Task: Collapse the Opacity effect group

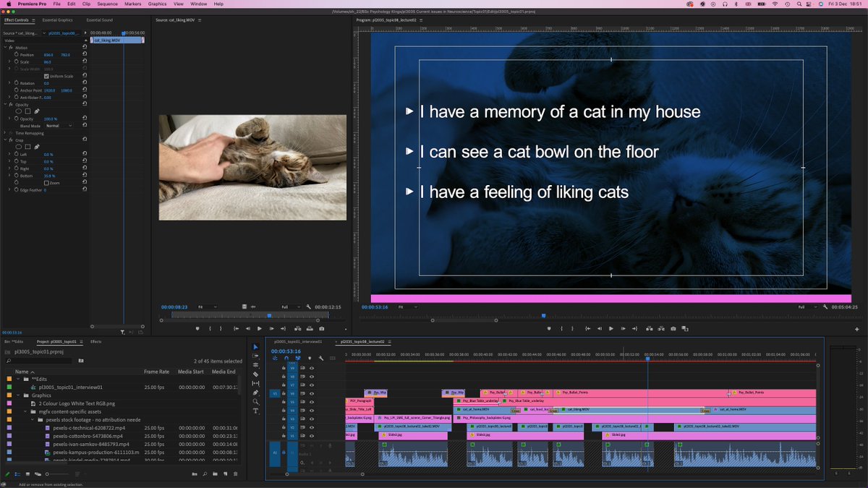Action: pyautogui.click(x=4, y=105)
